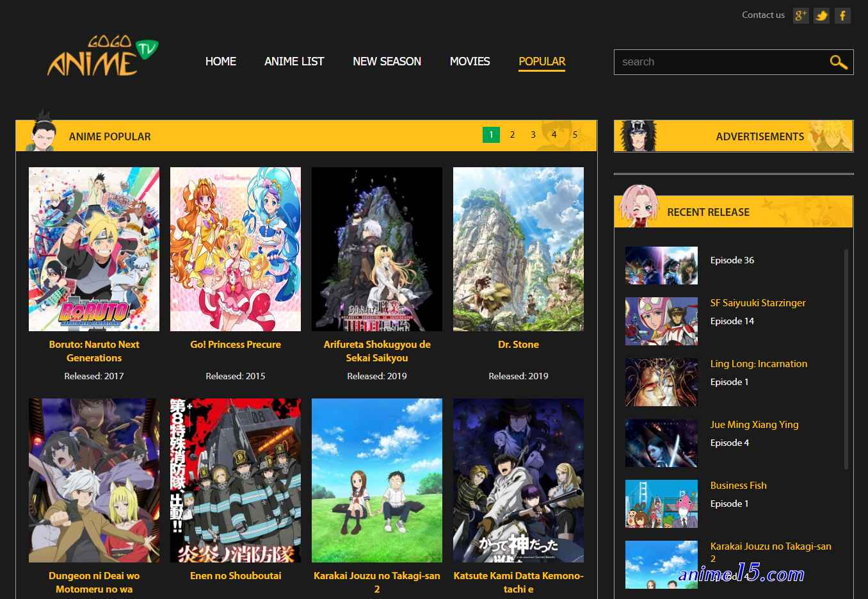The image size is (868, 599).
Task: Click SF Saiyuuki Starzinger title link
Action: [x=758, y=303]
